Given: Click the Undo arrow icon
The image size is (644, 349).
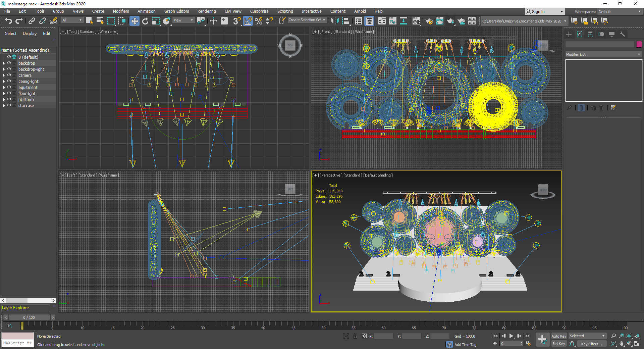Looking at the screenshot, I should (8, 21).
